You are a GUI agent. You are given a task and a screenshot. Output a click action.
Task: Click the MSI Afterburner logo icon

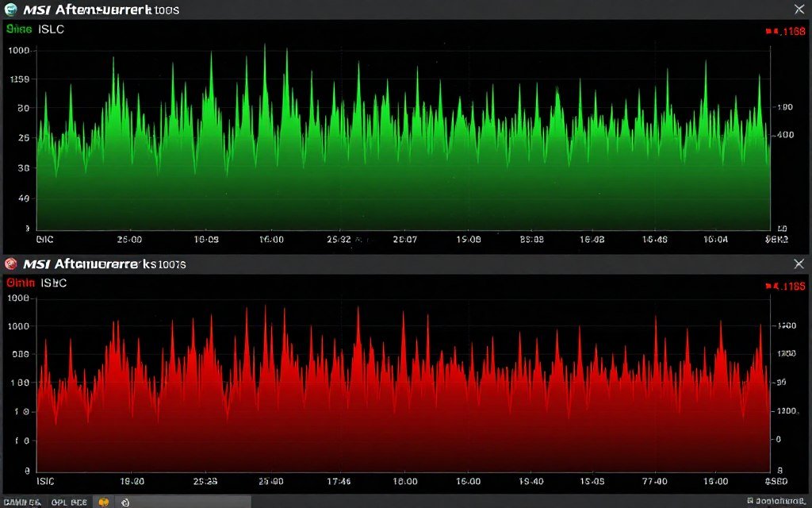coord(11,9)
